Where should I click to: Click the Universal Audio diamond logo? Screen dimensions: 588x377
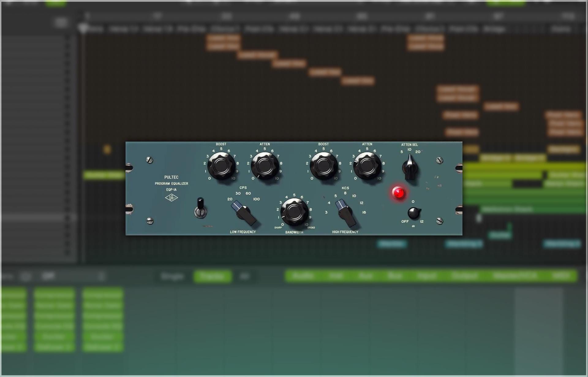point(171,198)
